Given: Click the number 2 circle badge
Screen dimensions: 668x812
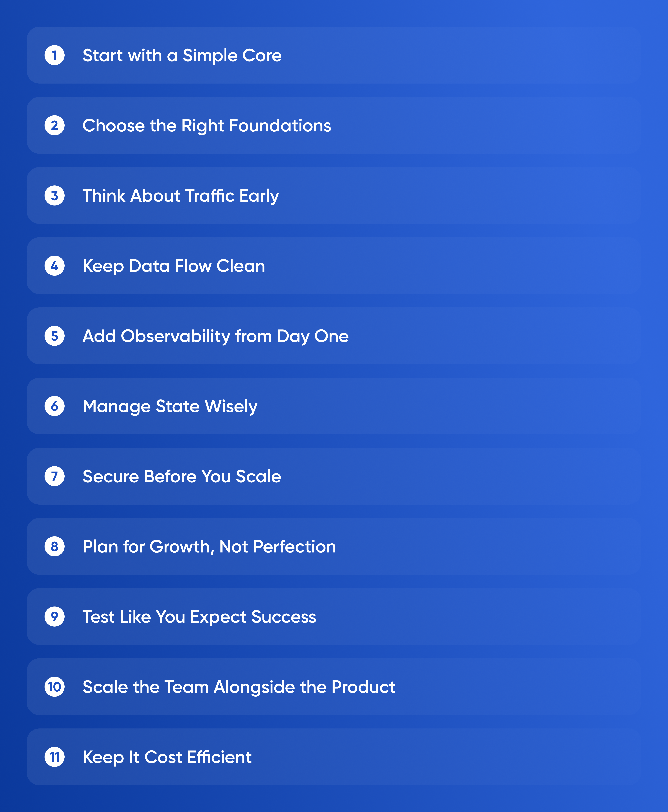Looking at the screenshot, I should pyautogui.click(x=54, y=125).
